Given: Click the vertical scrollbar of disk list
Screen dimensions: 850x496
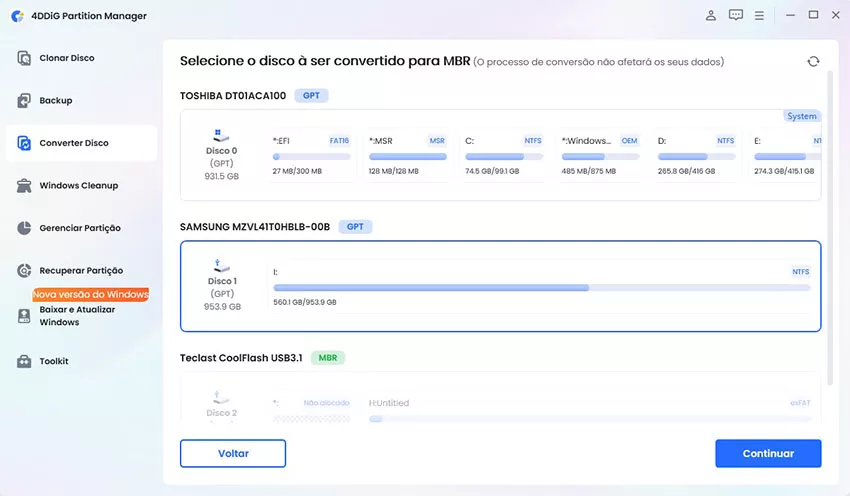Looking at the screenshot, I should pyautogui.click(x=830, y=228).
